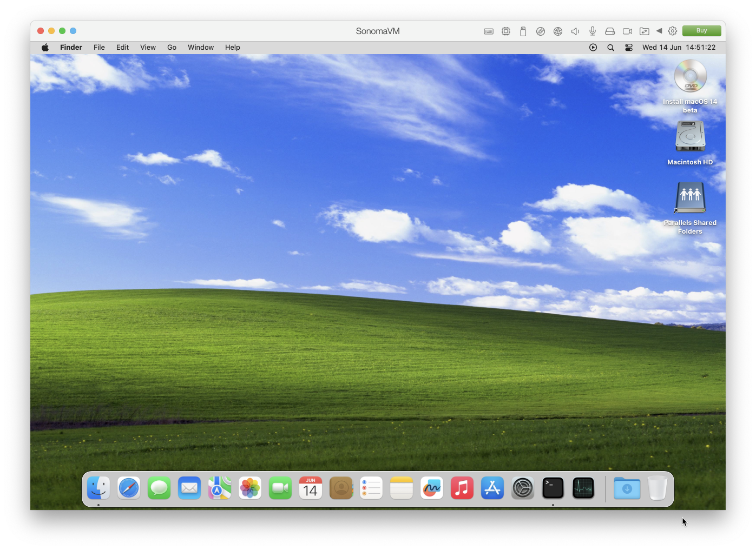Select the Macintosh HD drive icon
Image resolution: width=756 pixels, height=550 pixels.
pos(690,136)
